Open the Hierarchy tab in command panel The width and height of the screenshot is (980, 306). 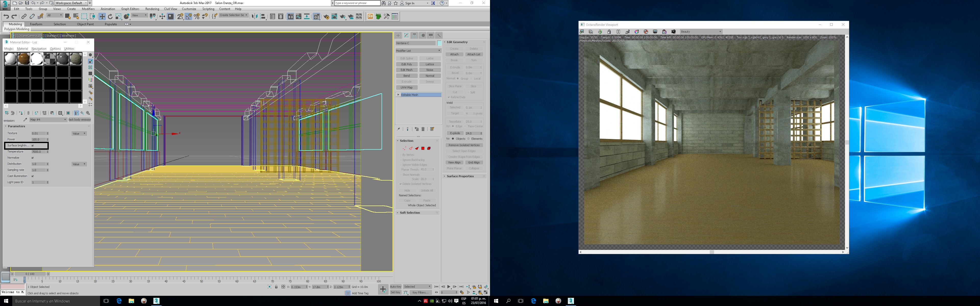[415, 35]
